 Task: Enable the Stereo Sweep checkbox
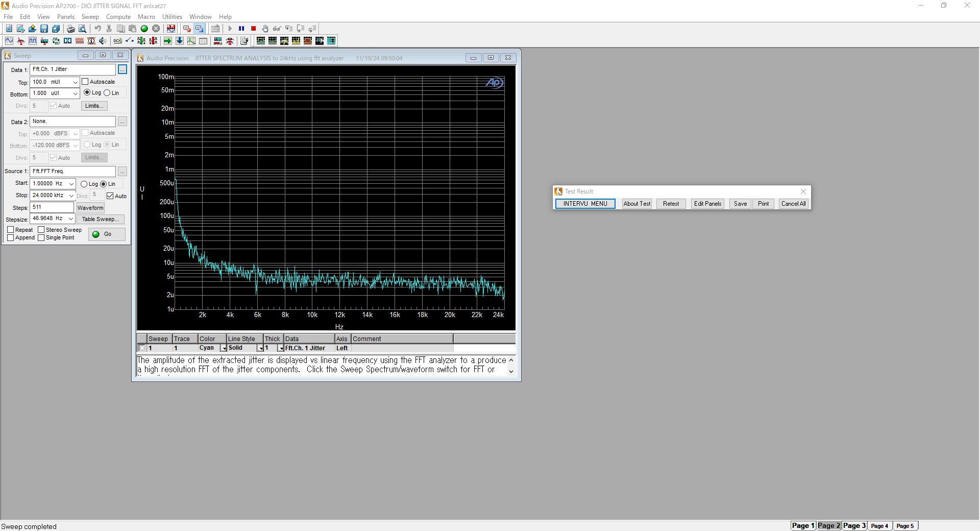tap(41, 230)
